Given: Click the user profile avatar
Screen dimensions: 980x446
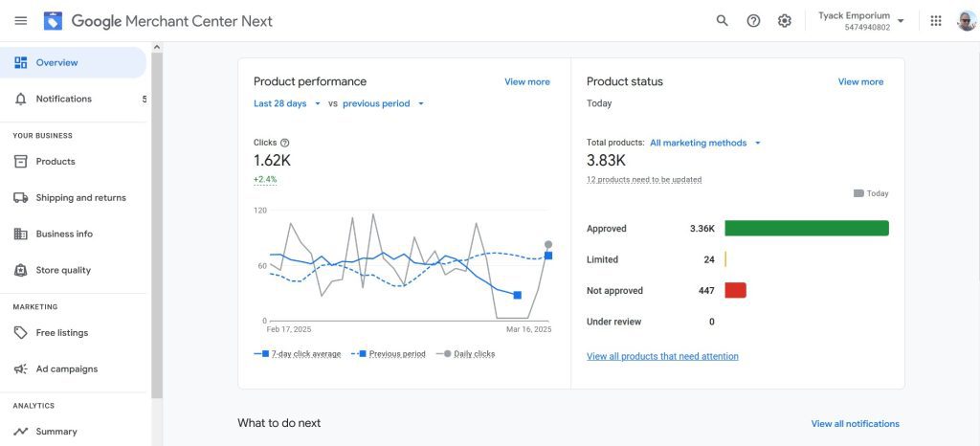Looking at the screenshot, I should (966, 21).
